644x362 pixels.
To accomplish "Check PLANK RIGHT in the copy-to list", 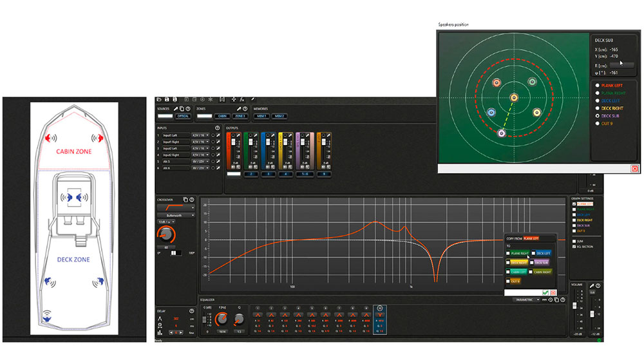I will coord(508,253).
